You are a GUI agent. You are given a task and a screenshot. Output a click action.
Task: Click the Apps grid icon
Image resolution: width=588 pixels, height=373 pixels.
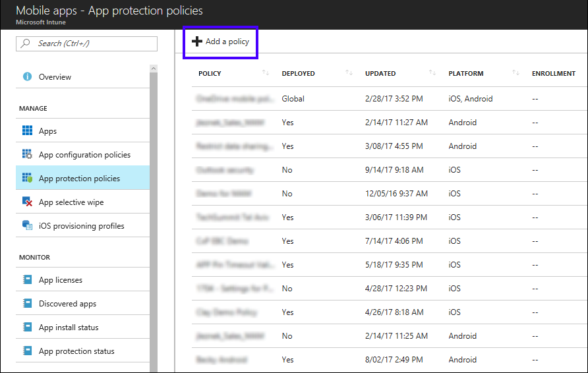(27, 131)
